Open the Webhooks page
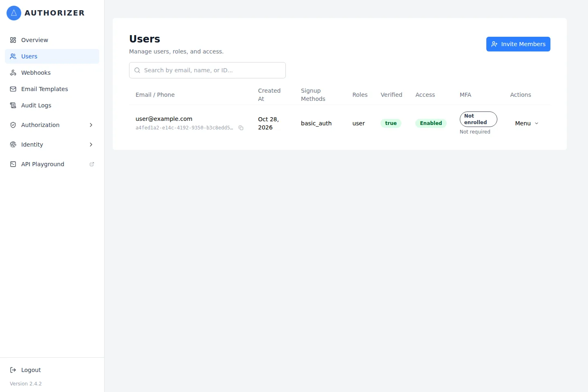Screen dimensions: 588x392 point(52,73)
